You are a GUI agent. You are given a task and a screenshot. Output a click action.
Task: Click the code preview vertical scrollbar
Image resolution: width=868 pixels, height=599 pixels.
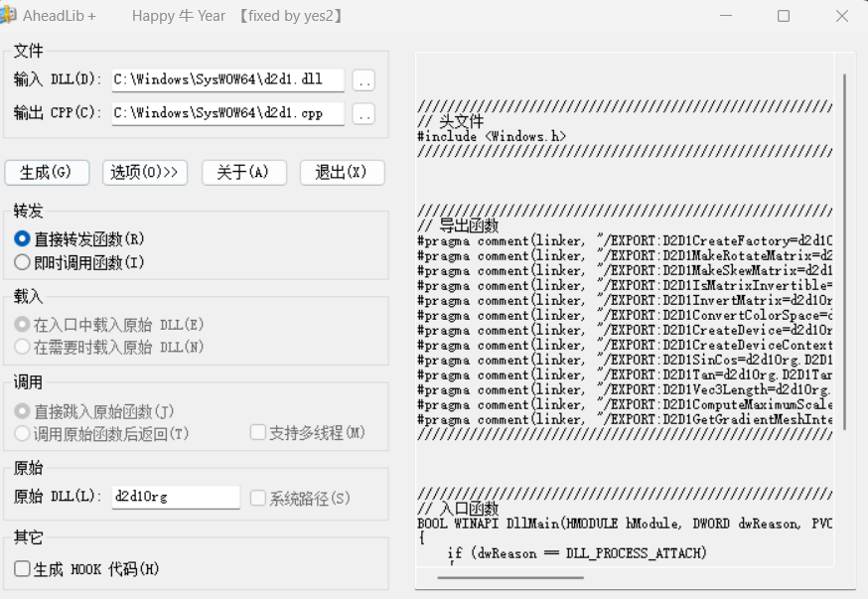click(x=845, y=248)
